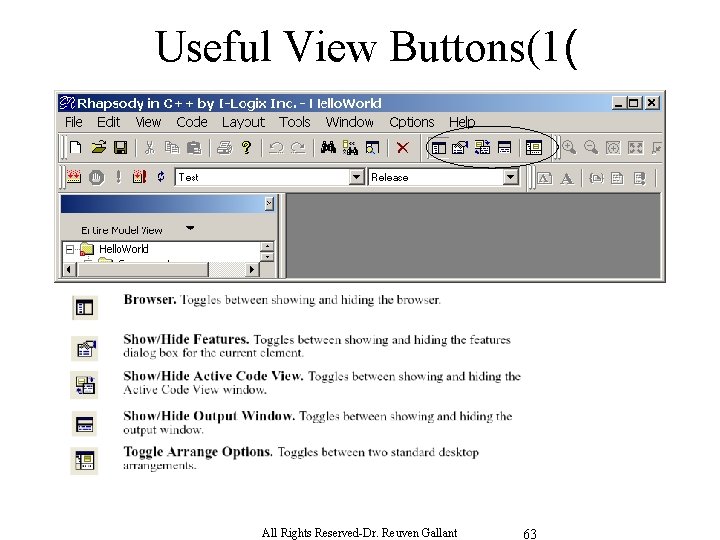Click the Stop hand icon
Screen dimensions: 720x540
[x=96, y=177]
